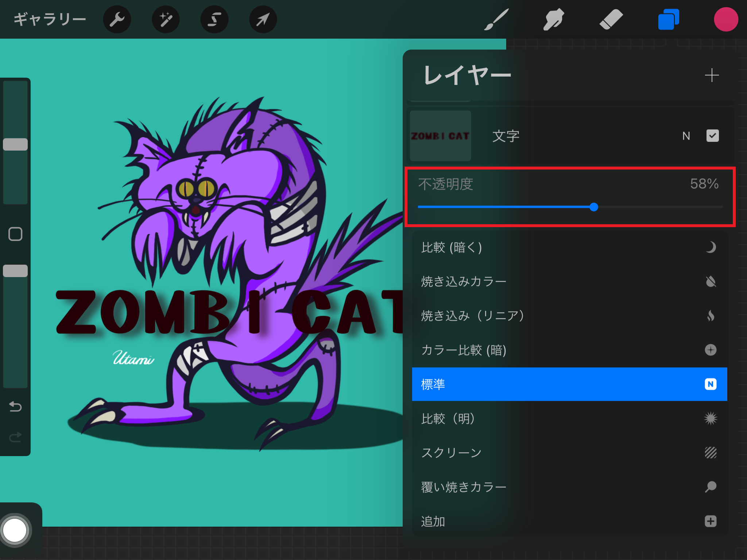The width and height of the screenshot is (747, 560).
Task: Select the Brush tool in the top toolbar
Action: [497, 19]
